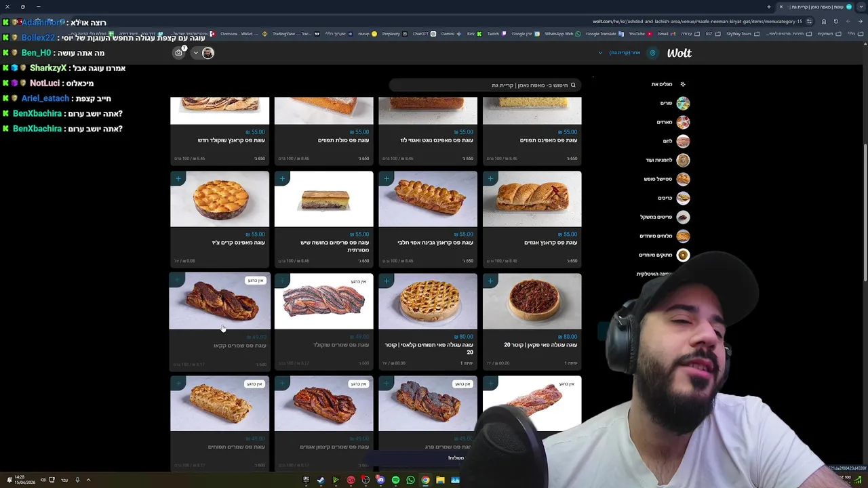Open Steam from the taskbar

[x=321, y=480]
